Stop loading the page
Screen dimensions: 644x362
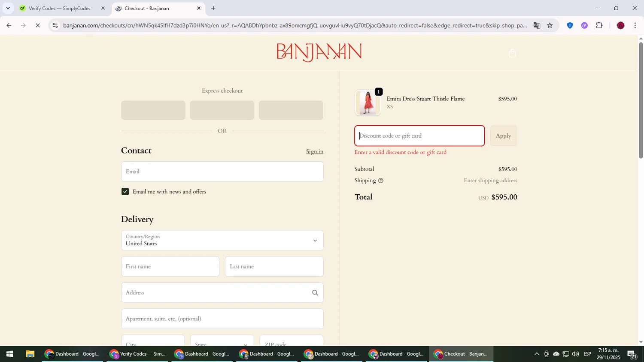[38, 25]
